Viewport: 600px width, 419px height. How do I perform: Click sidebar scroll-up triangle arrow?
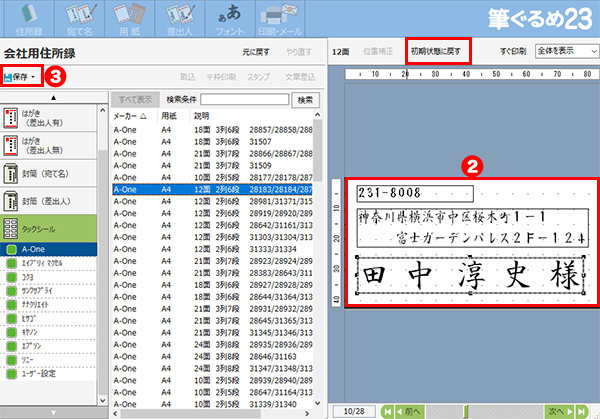point(54,98)
